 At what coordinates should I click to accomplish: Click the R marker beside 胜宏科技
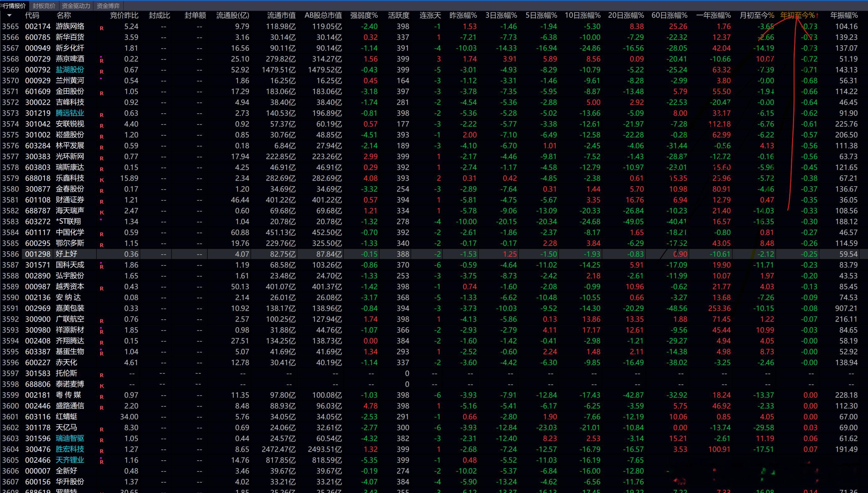[x=102, y=451]
